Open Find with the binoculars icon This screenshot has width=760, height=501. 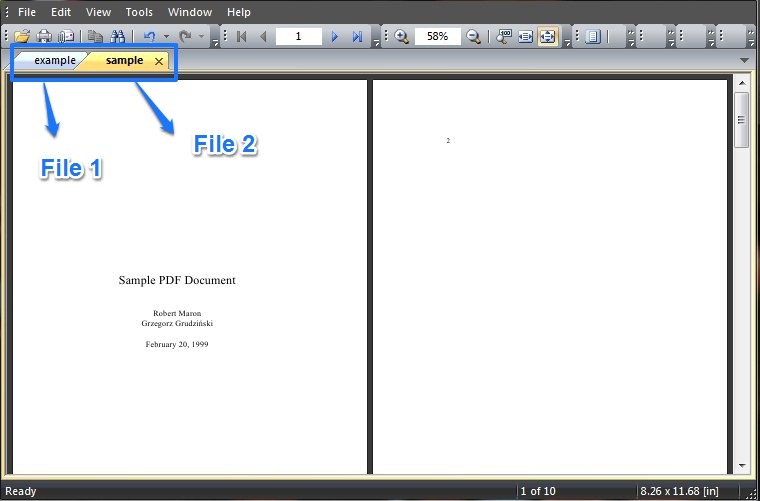[118, 36]
